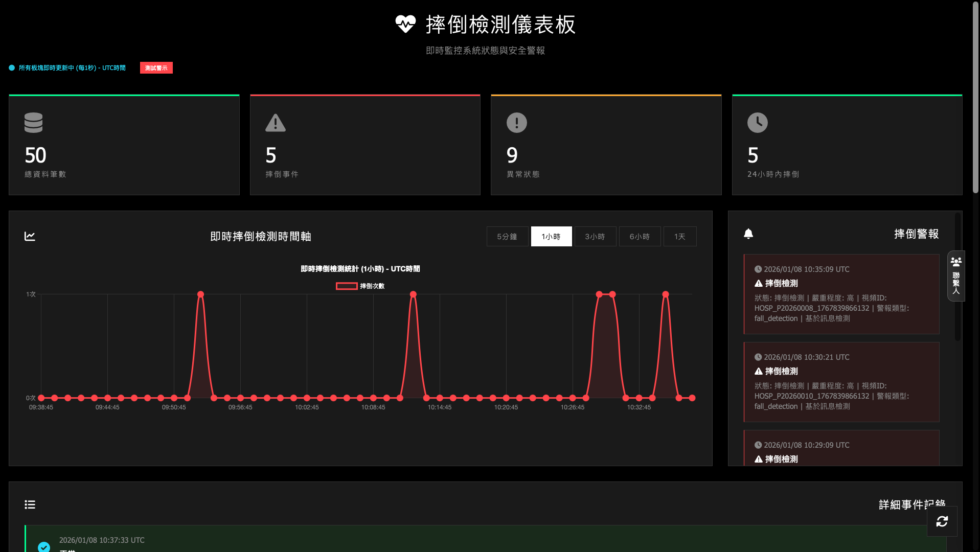Click the line chart icon beside timeline title
This screenshot has width=980, height=552.
click(30, 236)
